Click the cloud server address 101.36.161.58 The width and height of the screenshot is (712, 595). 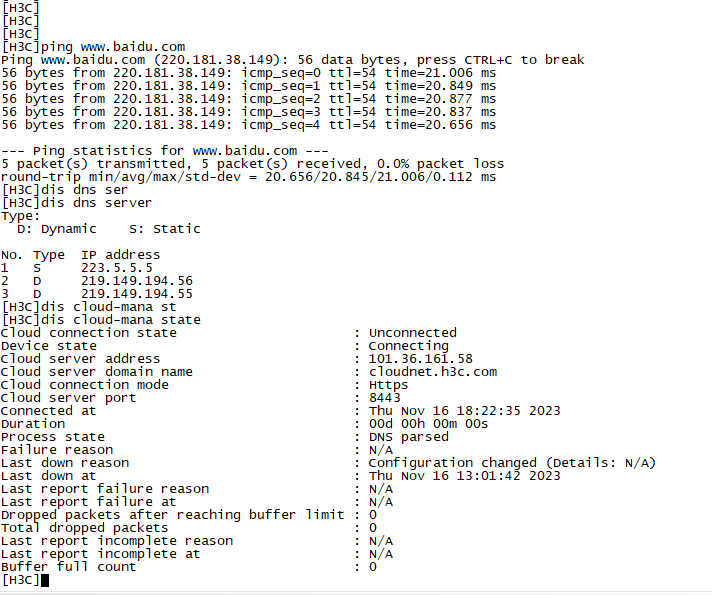click(420, 359)
